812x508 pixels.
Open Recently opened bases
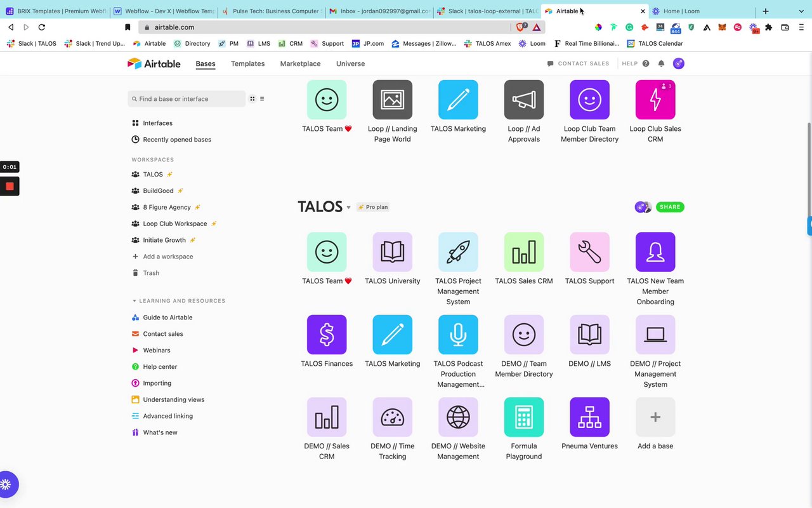pos(171,140)
